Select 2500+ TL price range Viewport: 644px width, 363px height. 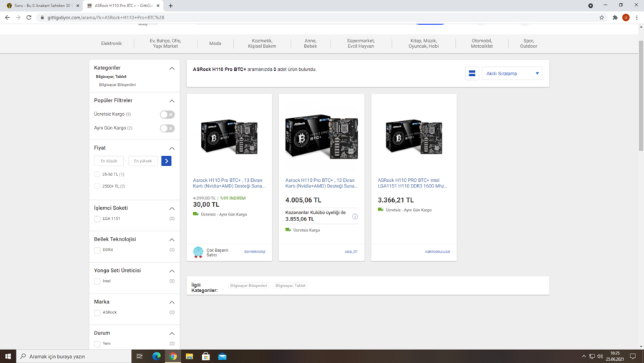[97, 186]
